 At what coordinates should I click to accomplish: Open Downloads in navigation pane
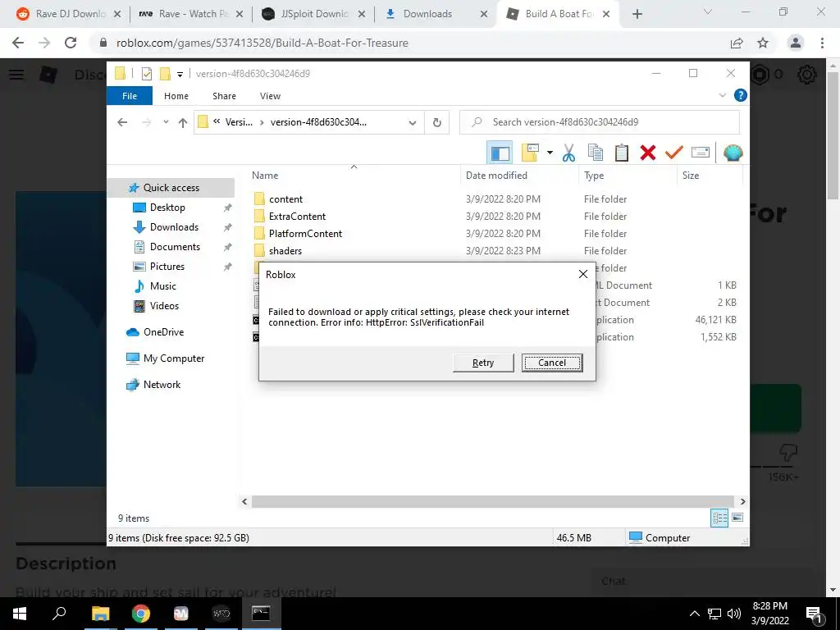[174, 227]
